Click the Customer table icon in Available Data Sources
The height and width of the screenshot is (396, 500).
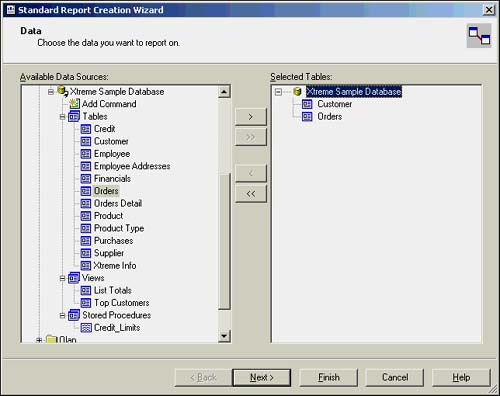(86, 141)
